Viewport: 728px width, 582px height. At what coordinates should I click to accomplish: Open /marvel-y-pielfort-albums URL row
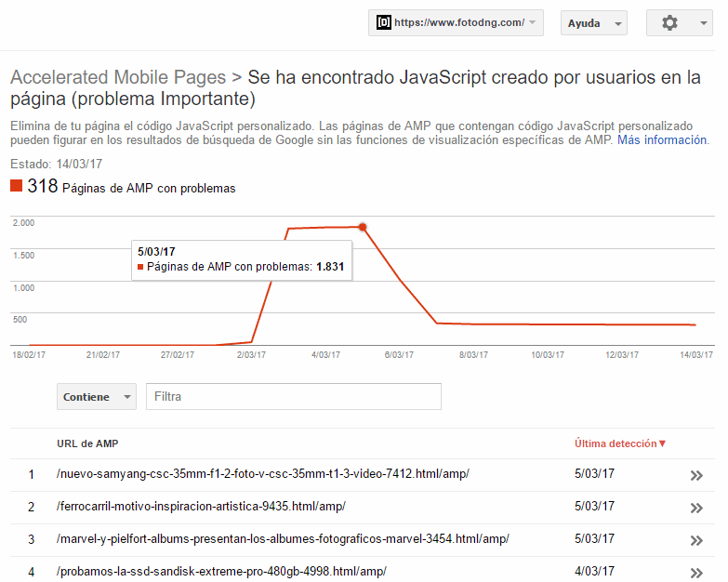(283, 539)
